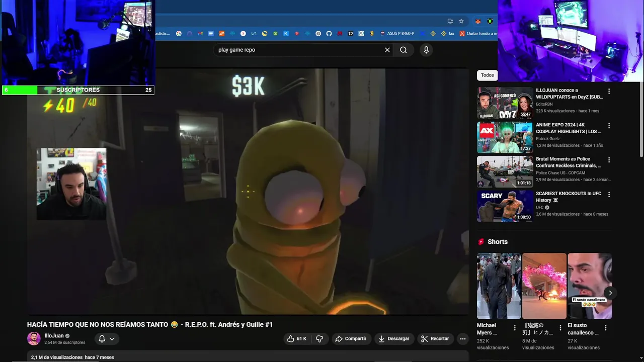This screenshot has width=644, height=362.
Task: Click the main video player area
Action: tap(248, 192)
